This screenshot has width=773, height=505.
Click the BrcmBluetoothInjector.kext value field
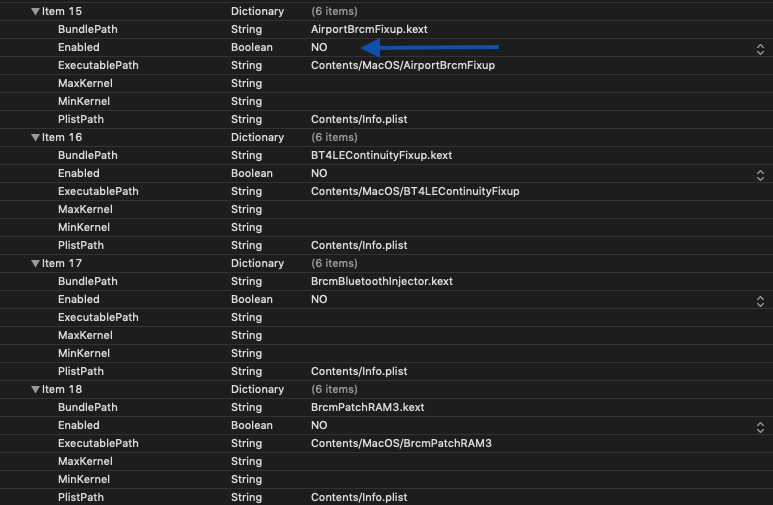tap(381, 281)
